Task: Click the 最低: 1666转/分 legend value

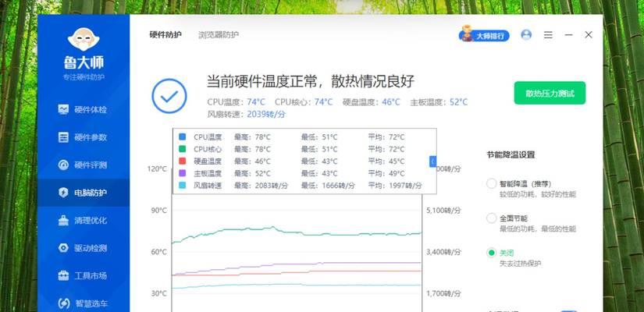Action: (328, 186)
